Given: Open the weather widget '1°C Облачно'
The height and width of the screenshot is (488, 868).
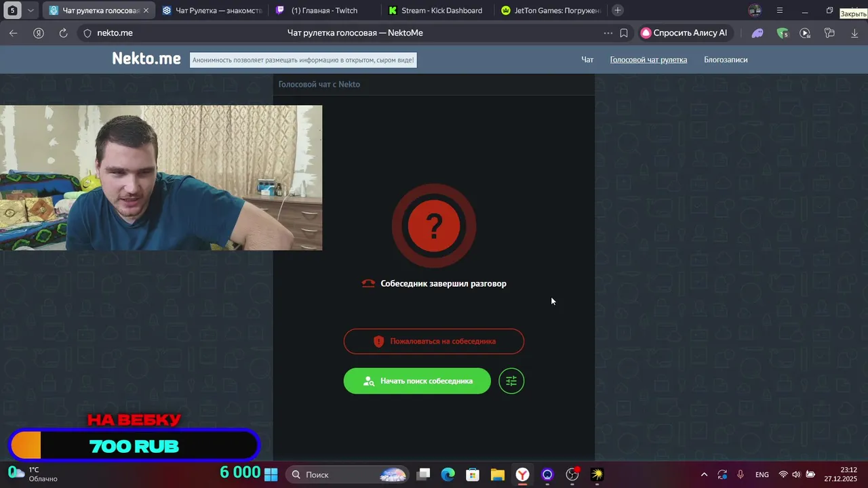Looking at the screenshot, I should pos(33,474).
